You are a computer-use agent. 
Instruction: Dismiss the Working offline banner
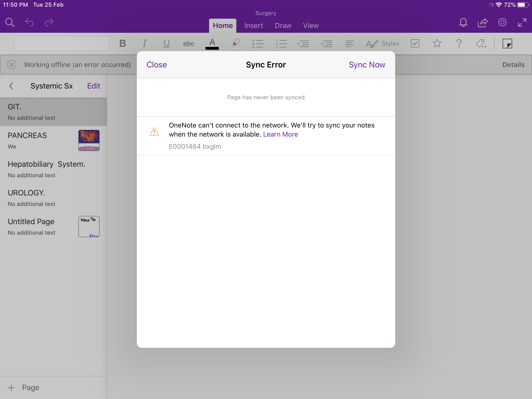tap(11, 65)
